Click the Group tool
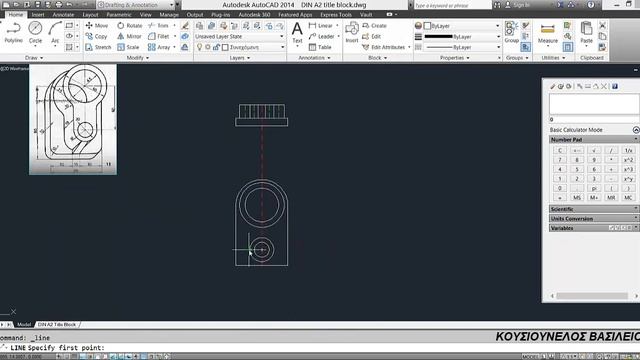Screen dimensions: 640x360 511,32
